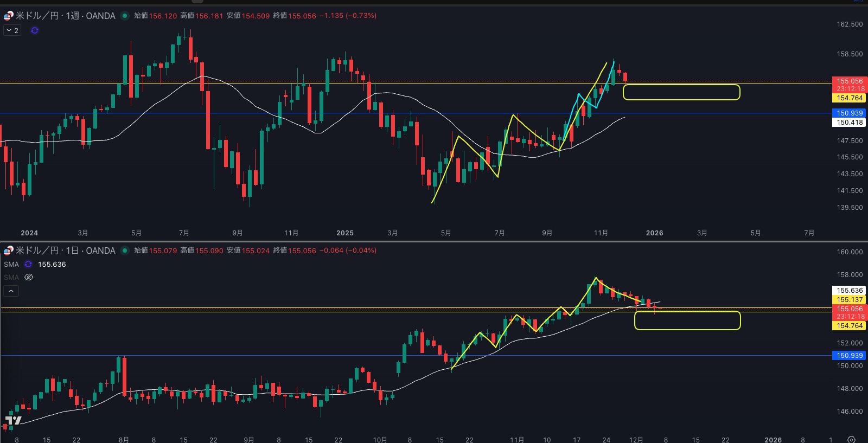Show the hidden SMA with the eye icon
This screenshot has height=443, width=868.
click(x=29, y=277)
